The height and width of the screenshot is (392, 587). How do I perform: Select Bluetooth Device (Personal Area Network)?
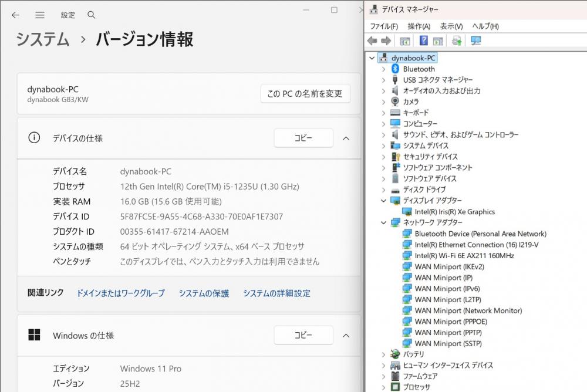480,234
